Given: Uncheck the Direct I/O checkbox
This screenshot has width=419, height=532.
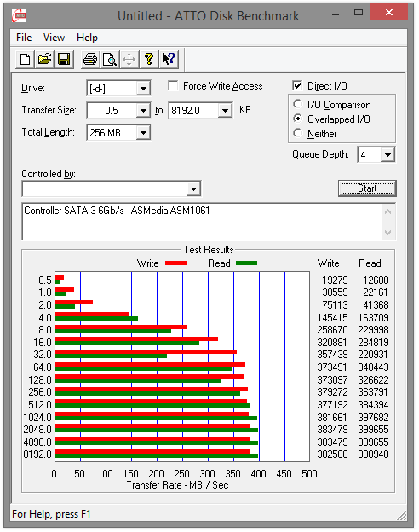Looking at the screenshot, I should click(297, 85).
